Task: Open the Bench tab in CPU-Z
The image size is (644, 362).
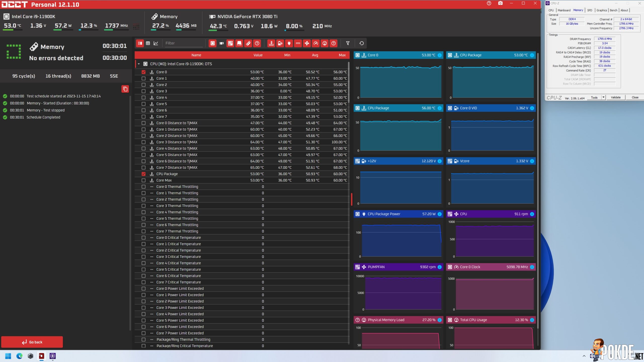Action: point(613,10)
